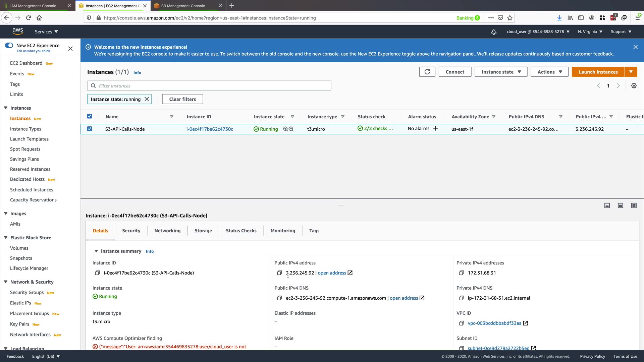Click the Filter instances search field

pyautogui.click(x=213, y=86)
